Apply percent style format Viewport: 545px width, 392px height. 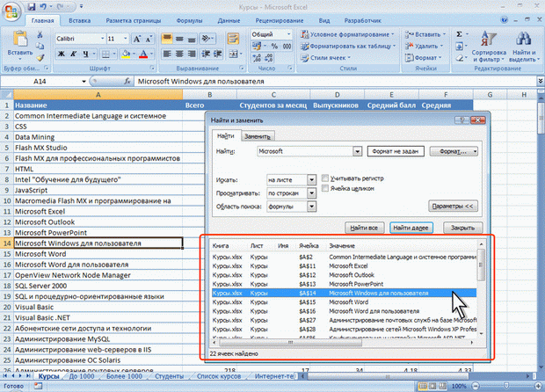pyautogui.click(x=274, y=47)
